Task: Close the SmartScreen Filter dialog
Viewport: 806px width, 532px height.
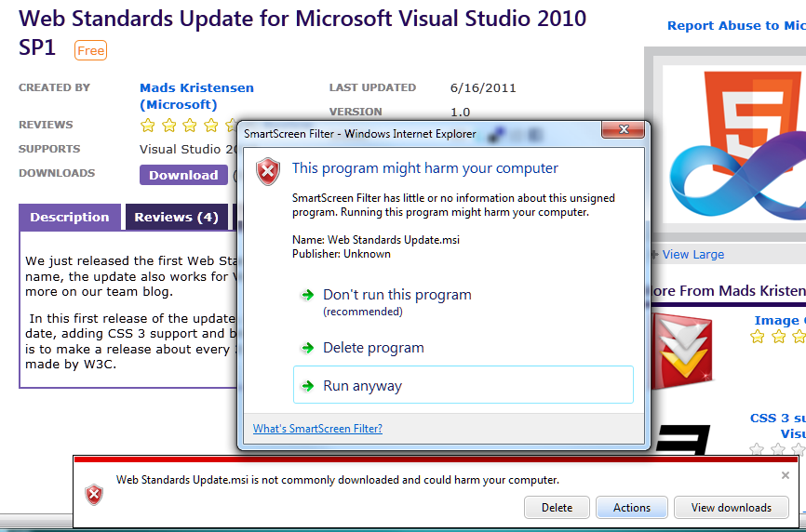Action: 623,130
